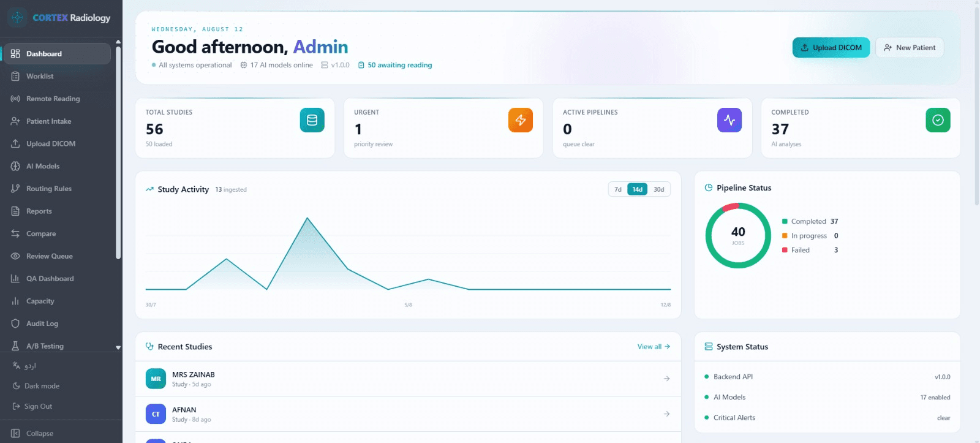Open the MRS ZAINAB study arrow
This screenshot has height=443, width=980.
pyautogui.click(x=666, y=379)
